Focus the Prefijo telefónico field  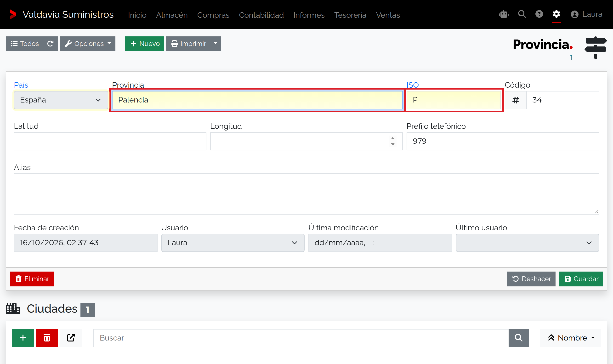coord(503,141)
